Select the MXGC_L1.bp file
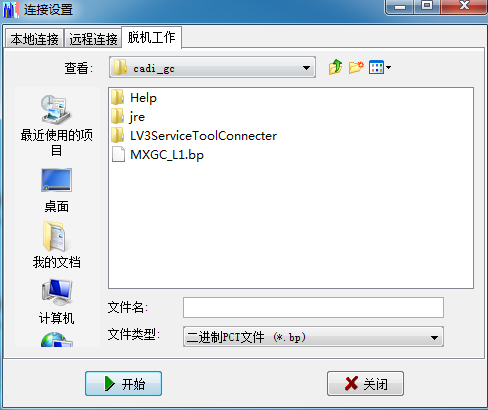488x410 pixels. point(157,155)
